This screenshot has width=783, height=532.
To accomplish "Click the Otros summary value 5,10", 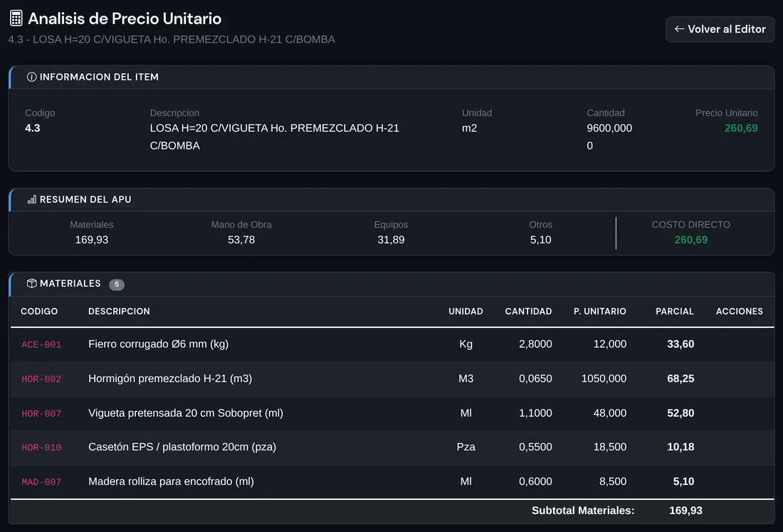I will tap(541, 240).
